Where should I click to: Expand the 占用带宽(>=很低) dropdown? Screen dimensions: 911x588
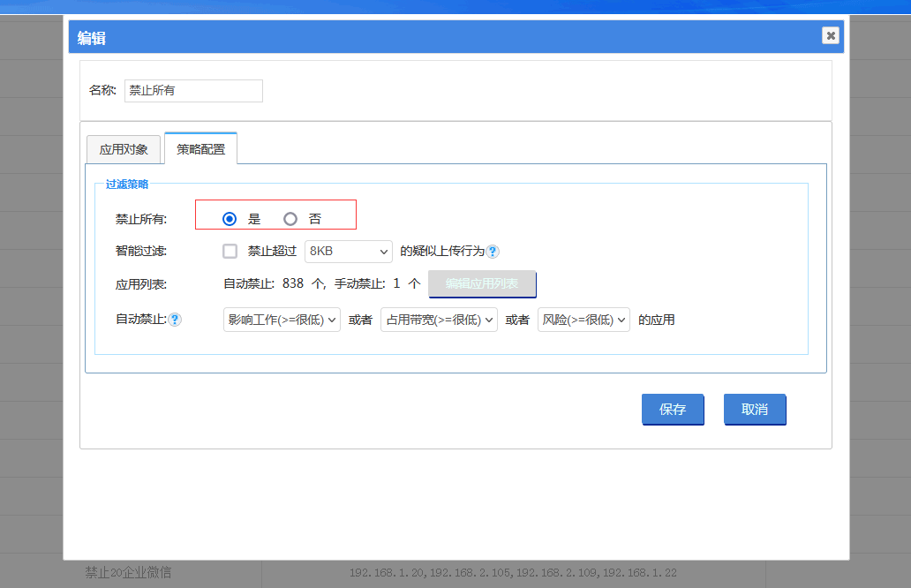[439, 320]
